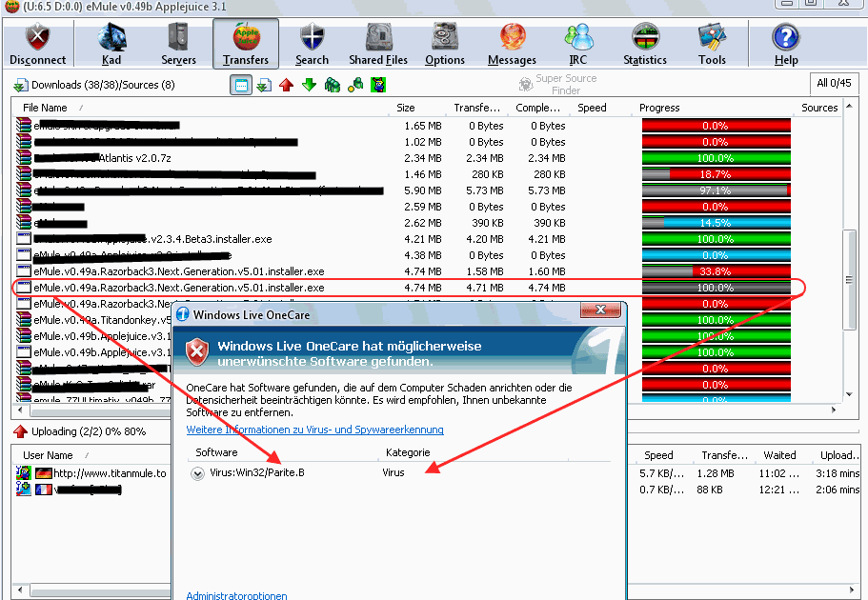Image resolution: width=868 pixels, height=600 pixels.
Task: Show uploads using red up-arrow icon
Action: 286,86
